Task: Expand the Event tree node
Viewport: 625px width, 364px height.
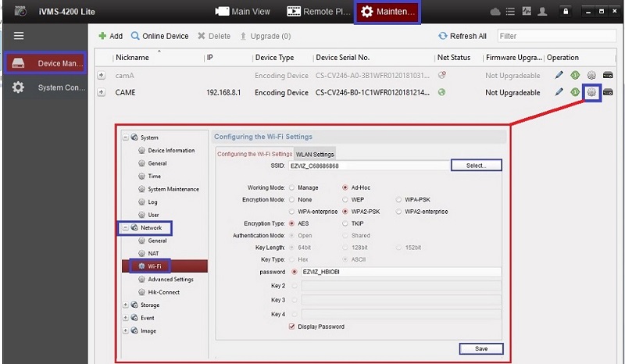Action: pos(125,318)
